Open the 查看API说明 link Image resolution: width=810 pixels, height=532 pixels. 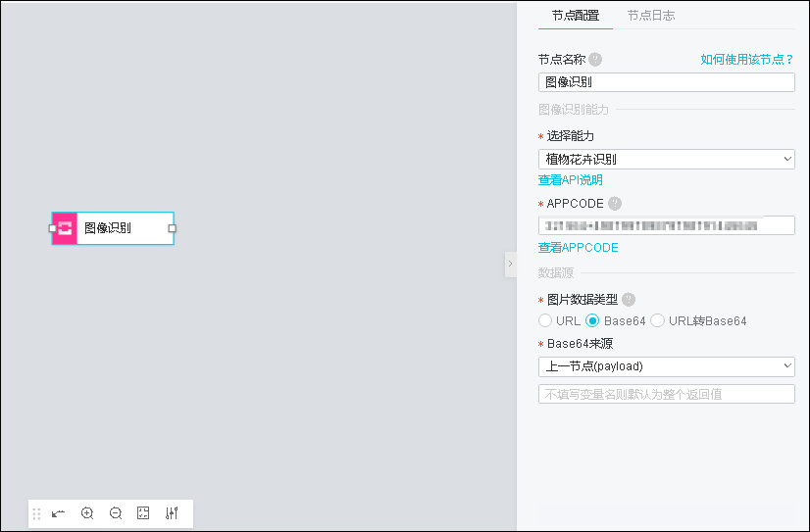click(571, 180)
